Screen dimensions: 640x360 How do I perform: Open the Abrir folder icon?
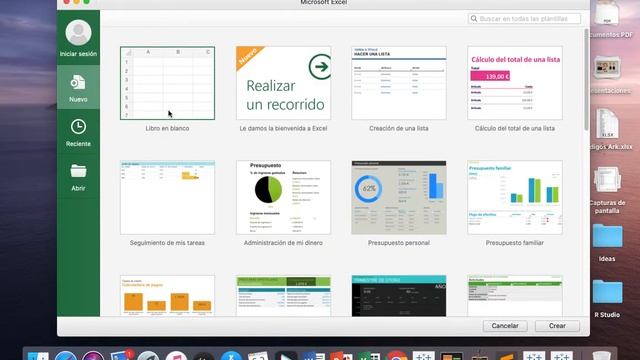78,171
